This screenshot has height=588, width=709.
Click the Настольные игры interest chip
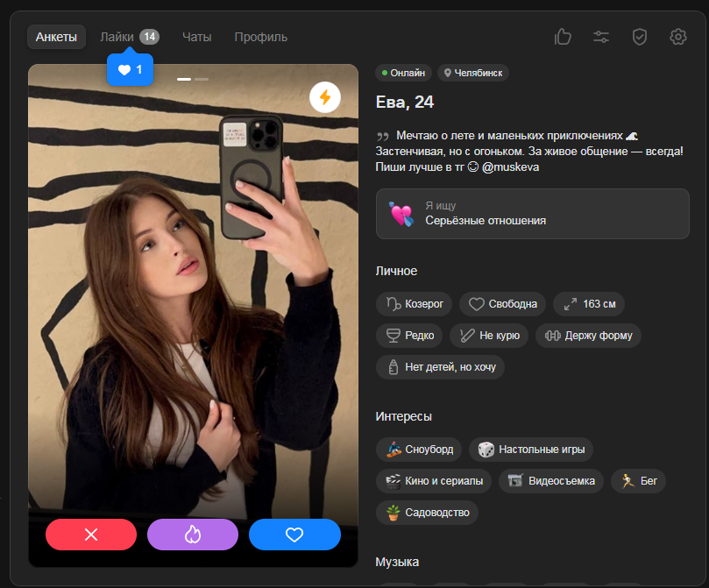coord(531,450)
